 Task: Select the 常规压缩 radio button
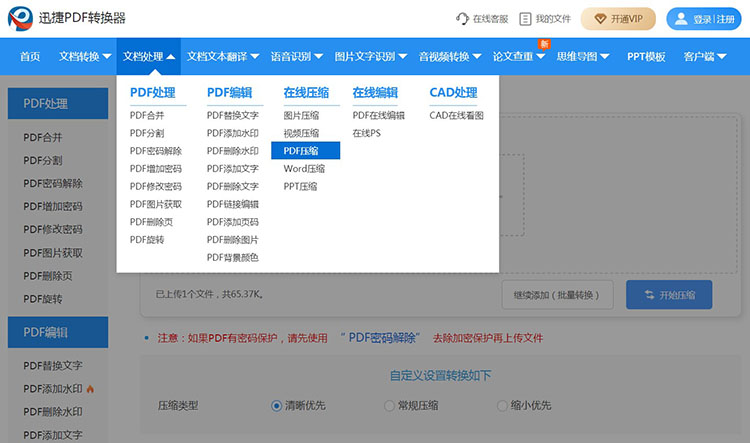[389, 406]
